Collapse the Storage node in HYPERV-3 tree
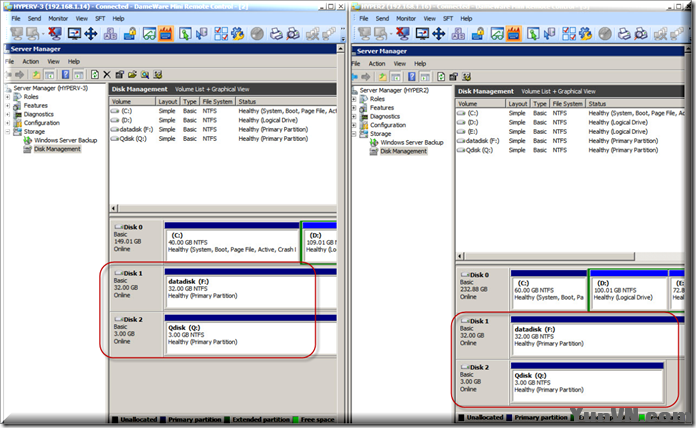The height and width of the screenshot is (428, 696). tap(9, 132)
